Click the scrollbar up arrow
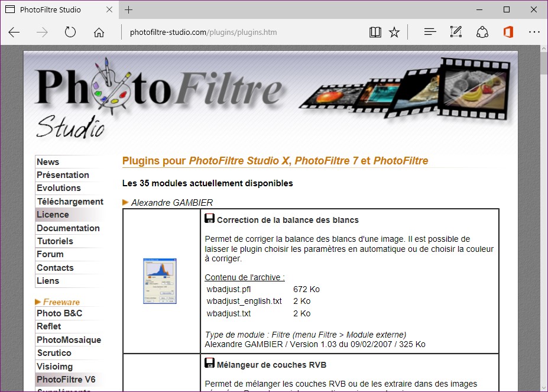The width and height of the screenshot is (548, 392). click(x=543, y=49)
